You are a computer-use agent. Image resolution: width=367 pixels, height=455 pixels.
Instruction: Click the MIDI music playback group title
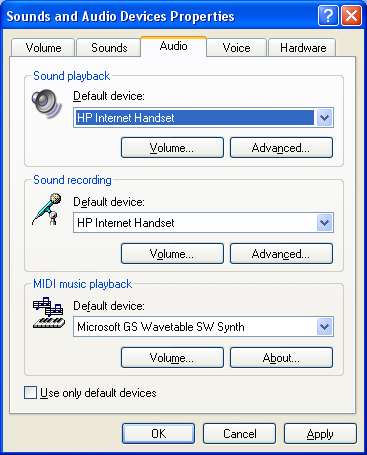click(x=83, y=284)
